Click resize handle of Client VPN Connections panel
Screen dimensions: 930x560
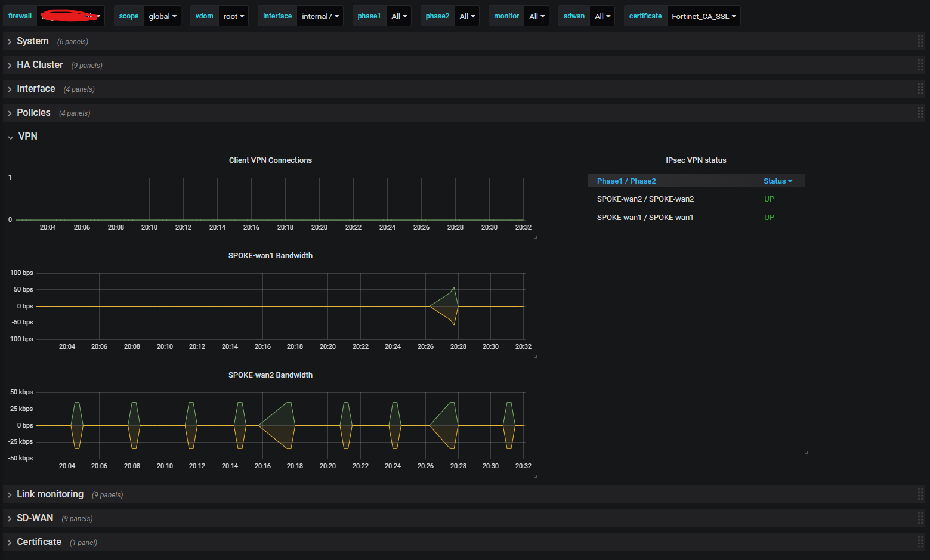535,237
